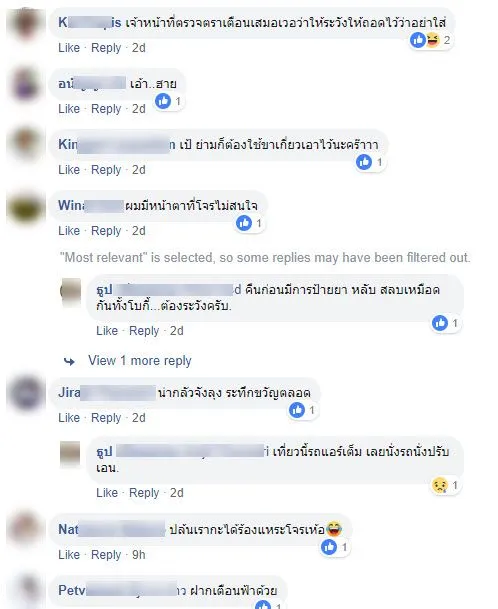This screenshot has height=609, width=498.
Task: Like the first comment by K...is
Action: [69, 48]
